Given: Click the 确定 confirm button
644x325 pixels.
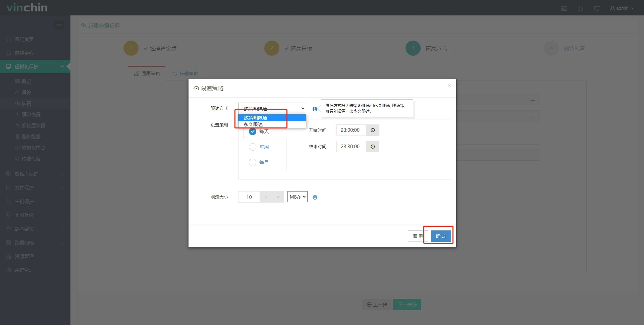Looking at the screenshot, I should pos(441,236).
